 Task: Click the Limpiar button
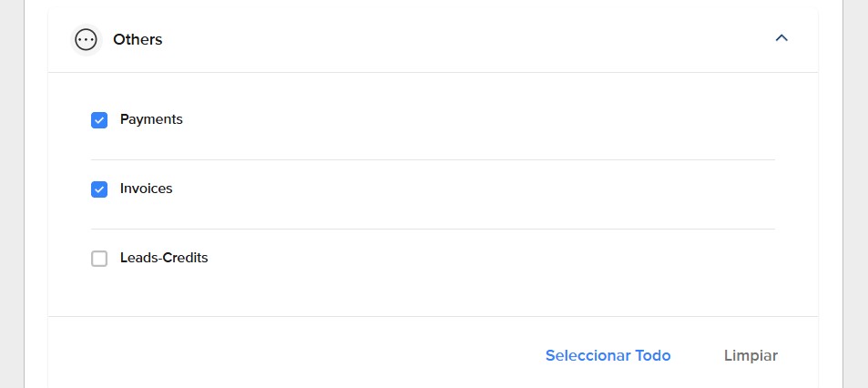751,355
